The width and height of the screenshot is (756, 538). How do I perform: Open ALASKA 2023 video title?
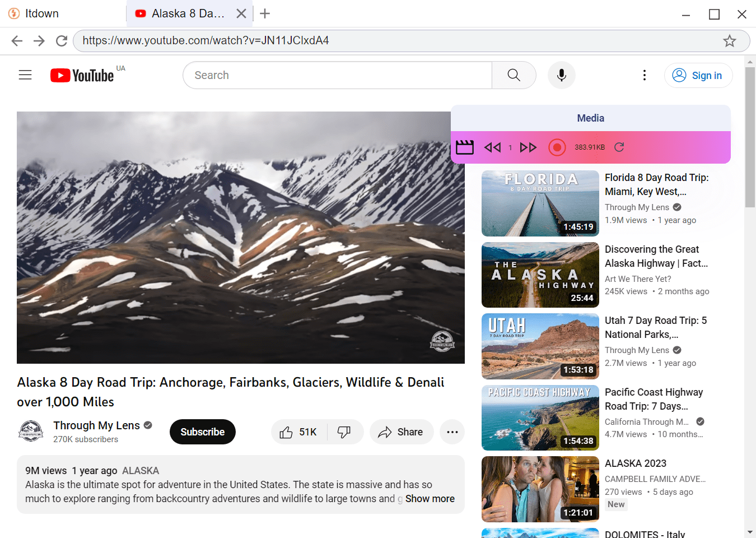point(636,463)
